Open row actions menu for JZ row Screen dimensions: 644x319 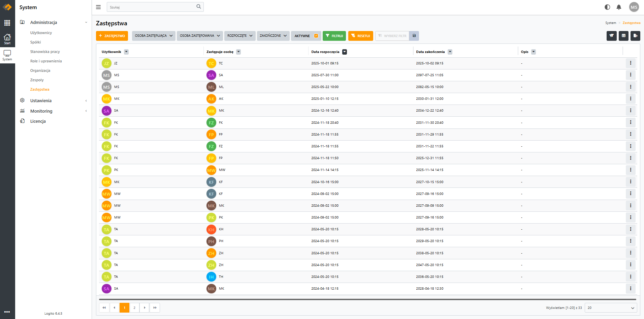631,63
